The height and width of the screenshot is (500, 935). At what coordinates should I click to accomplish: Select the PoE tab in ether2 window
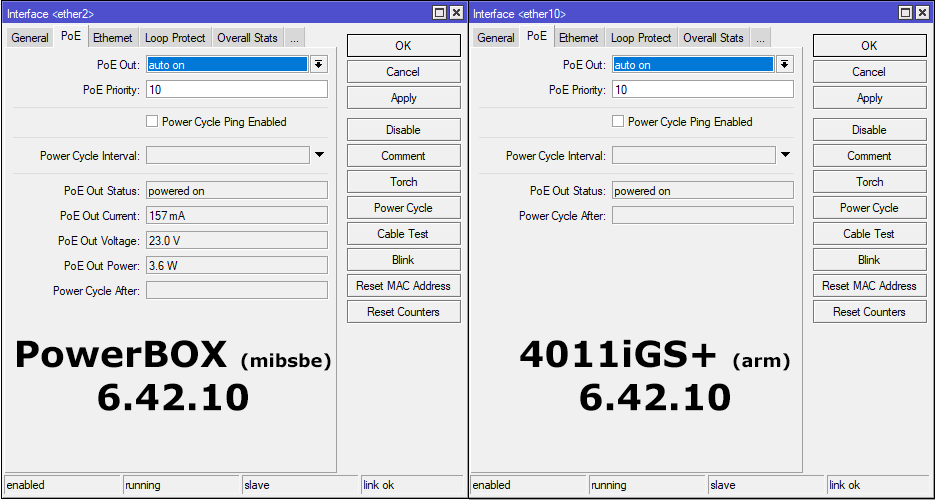[x=70, y=36]
